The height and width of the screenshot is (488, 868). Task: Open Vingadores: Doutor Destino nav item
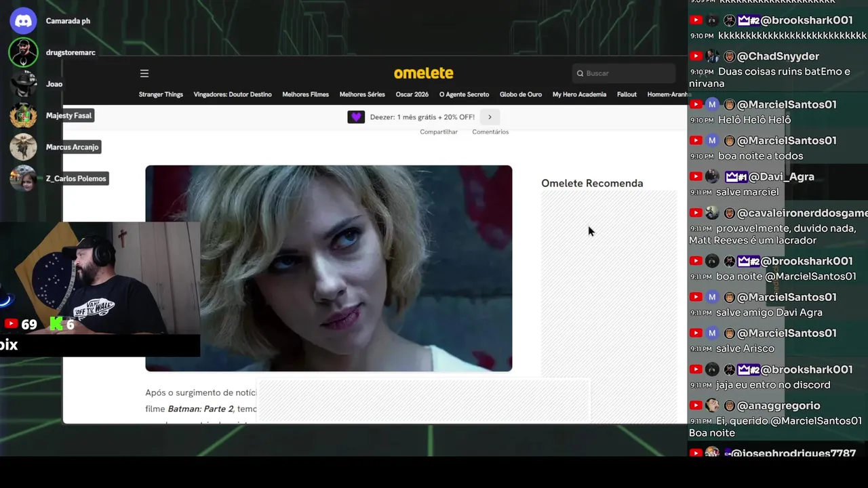coord(233,94)
